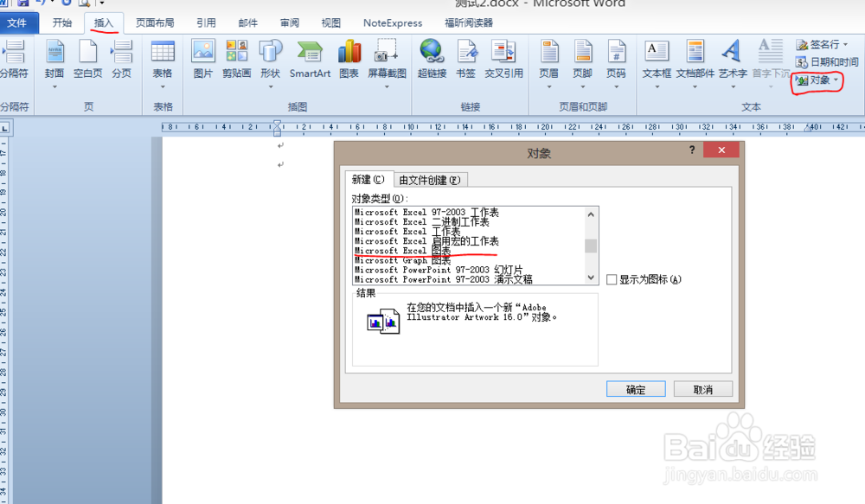
Task: Expand the object (对象) dropdown arrow
Action: click(836, 80)
